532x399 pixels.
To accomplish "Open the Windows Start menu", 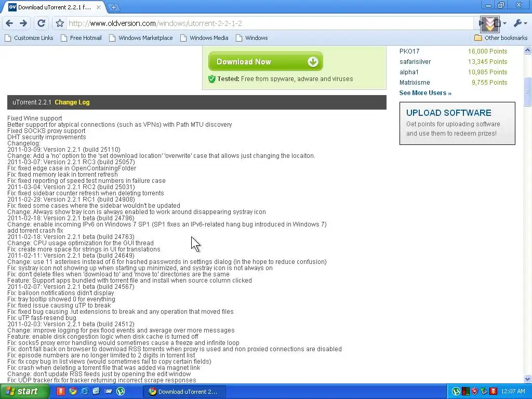I will (x=24, y=392).
